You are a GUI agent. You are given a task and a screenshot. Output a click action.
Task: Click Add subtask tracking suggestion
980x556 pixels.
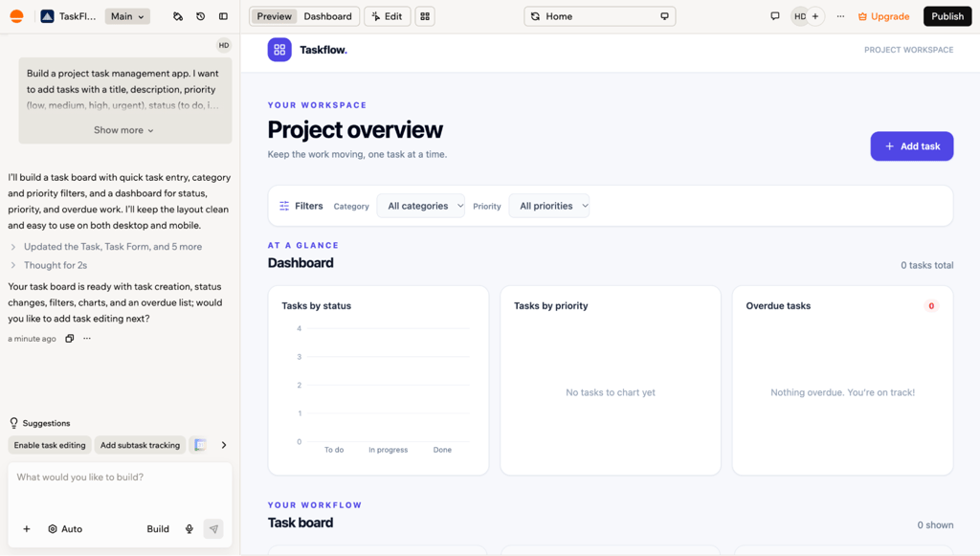[140, 445]
